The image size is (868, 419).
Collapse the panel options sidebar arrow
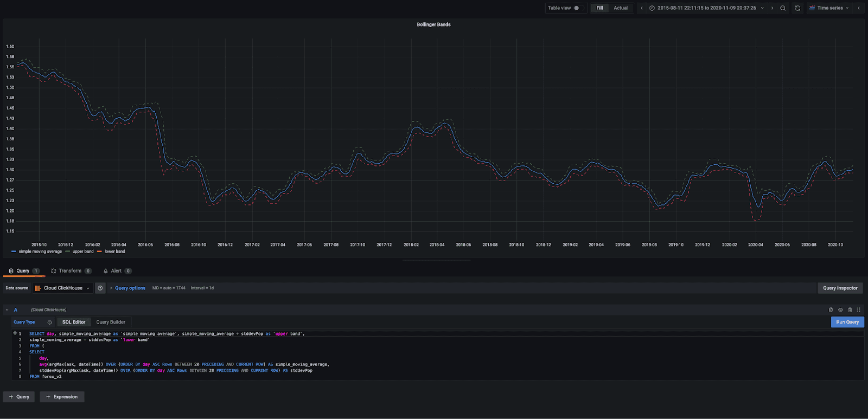858,8
